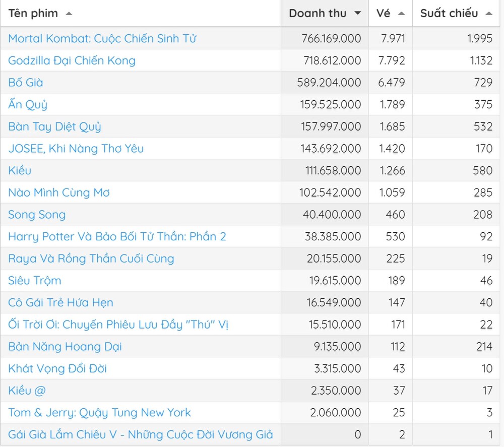Click Gái Già Lắm Chiêu V link
504x447 pixels.
140,434
